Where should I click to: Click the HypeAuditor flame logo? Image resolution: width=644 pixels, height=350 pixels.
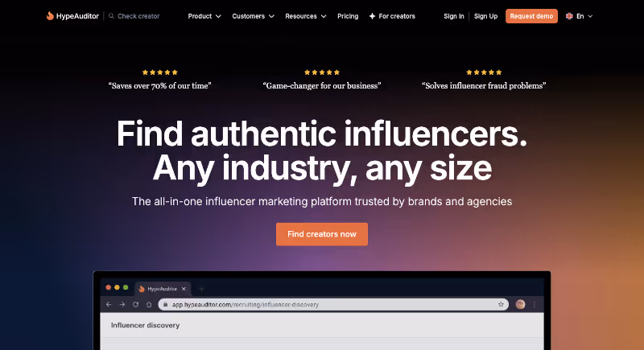click(x=50, y=16)
